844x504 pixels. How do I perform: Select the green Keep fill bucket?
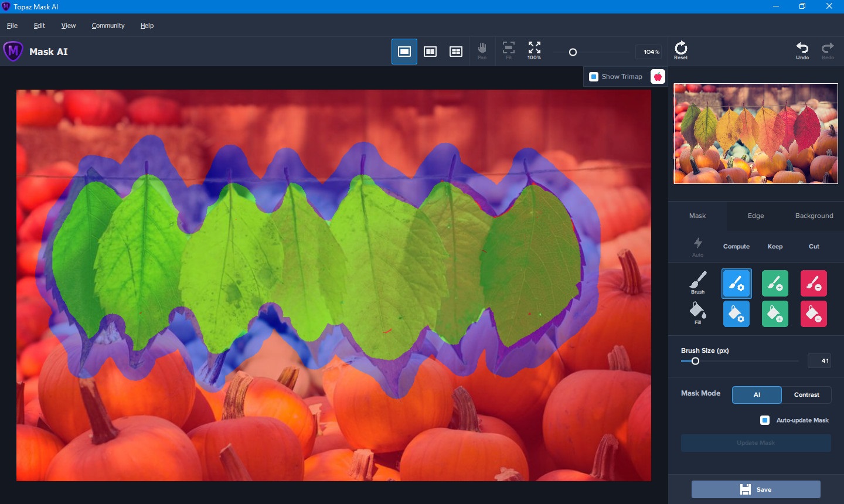pyautogui.click(x=775, y=314)
